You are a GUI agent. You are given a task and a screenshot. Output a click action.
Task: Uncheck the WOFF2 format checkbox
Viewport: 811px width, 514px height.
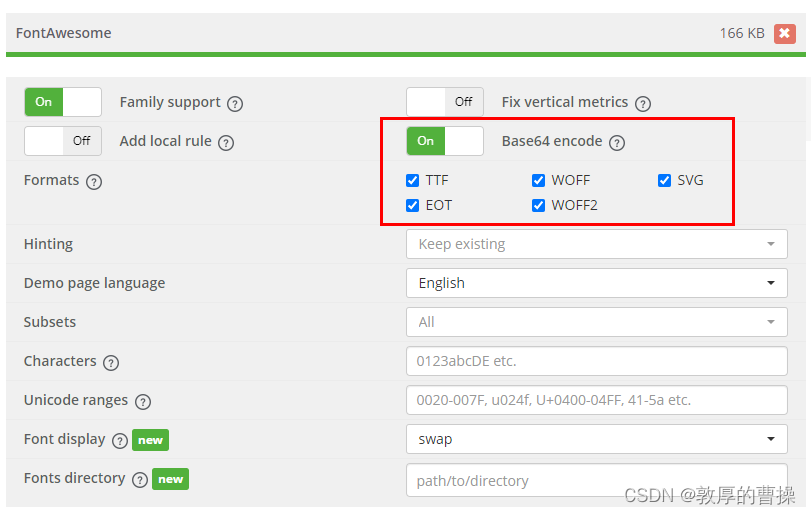tap(538, 205)
